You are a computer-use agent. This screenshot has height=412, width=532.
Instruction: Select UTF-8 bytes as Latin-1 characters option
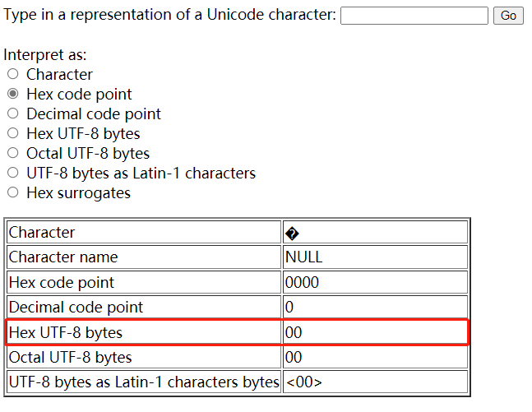[13, 173]
